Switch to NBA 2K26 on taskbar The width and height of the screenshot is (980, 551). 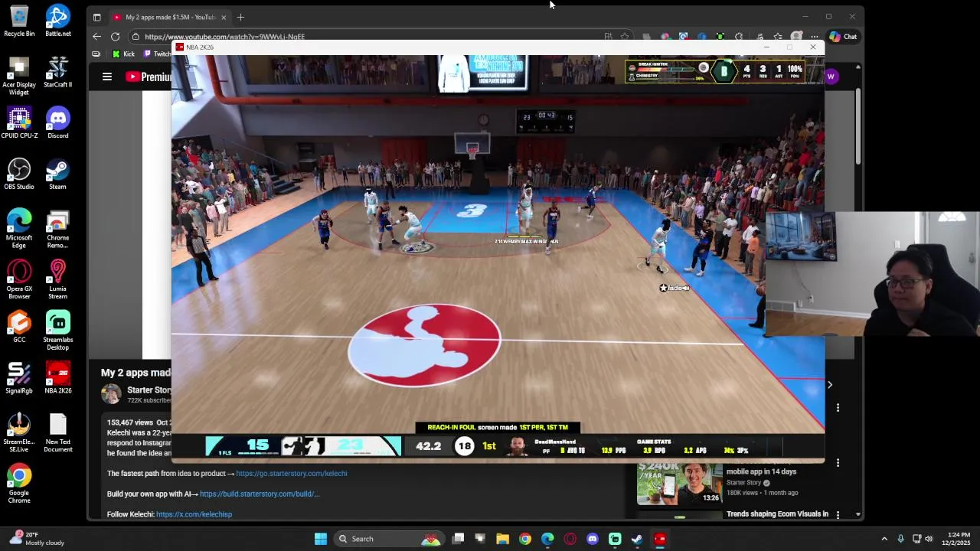660,539
